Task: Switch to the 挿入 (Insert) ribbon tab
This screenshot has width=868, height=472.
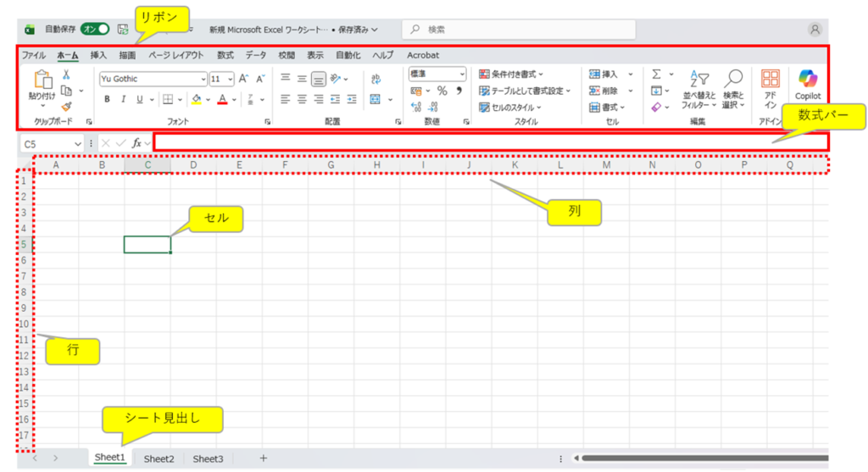Action: [98, 55]
